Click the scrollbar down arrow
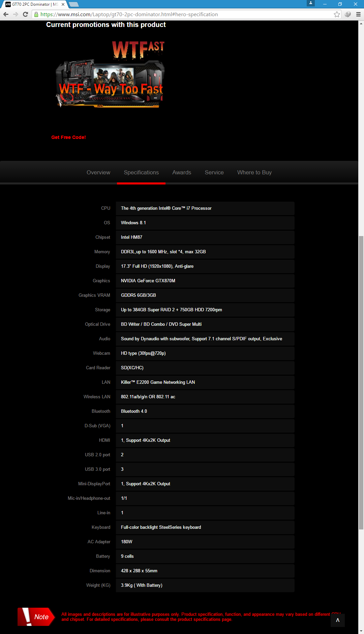364x634 pixels. point(361,631)
